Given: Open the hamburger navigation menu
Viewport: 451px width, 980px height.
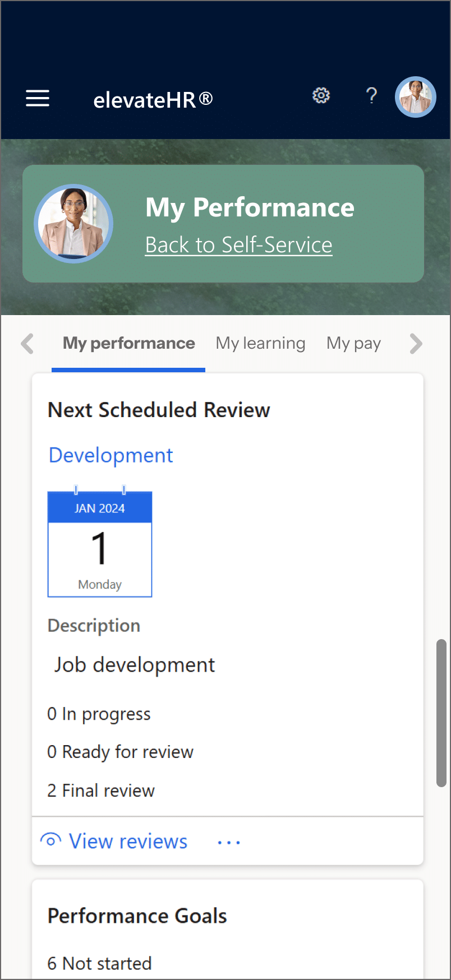Looking at the screenshot, I should [x=38, y=98].
